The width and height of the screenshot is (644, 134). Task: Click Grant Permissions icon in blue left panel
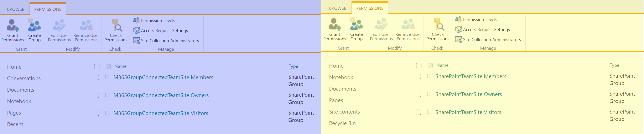click(12, 25)
